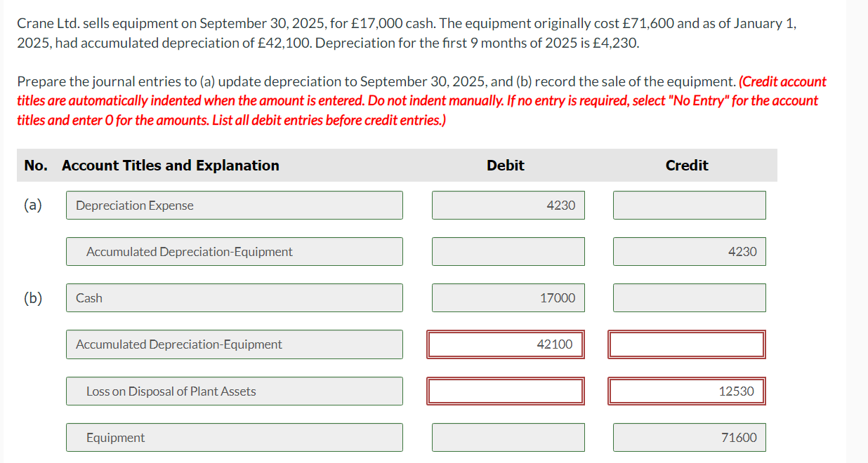The image size is (868, 463).
Task: Edit the Cash debit amount 17000
Action: [x=508, y=298]
